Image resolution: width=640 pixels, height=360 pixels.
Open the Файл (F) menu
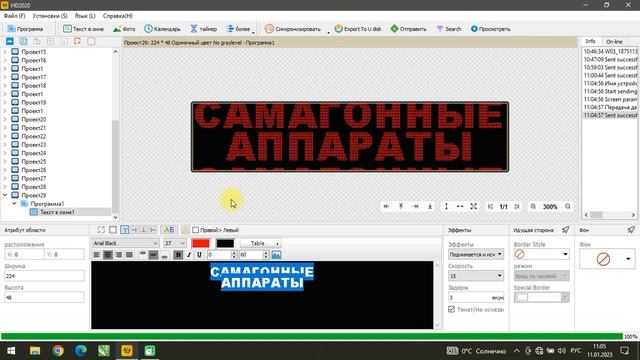(14, 16)
